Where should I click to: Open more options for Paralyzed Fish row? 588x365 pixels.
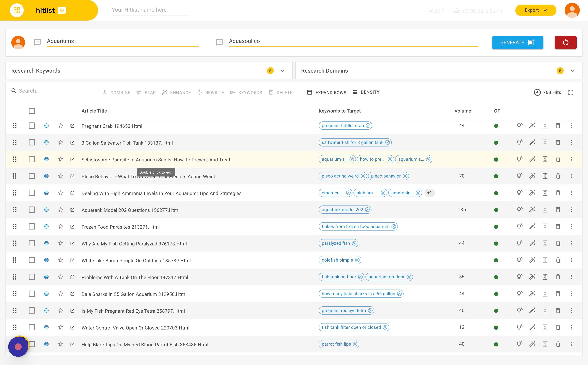pyautogui.click(x=571, y=243)
